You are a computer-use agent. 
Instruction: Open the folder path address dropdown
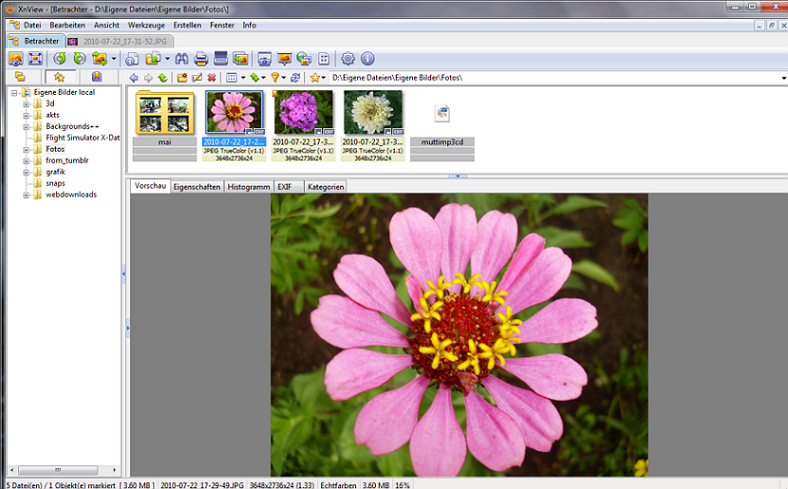pyautogui.click(x=783, y=78)
